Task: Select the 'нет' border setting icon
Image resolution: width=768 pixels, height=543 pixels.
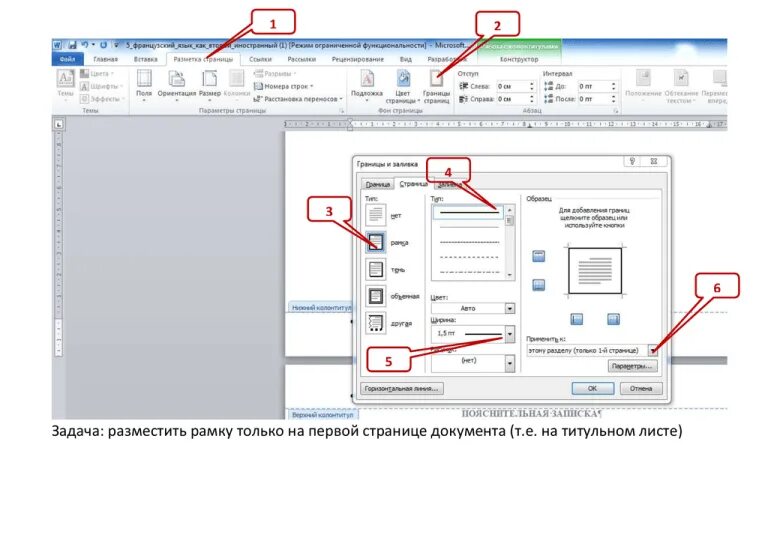Action: pyautogui.click(x=376, y=214)
